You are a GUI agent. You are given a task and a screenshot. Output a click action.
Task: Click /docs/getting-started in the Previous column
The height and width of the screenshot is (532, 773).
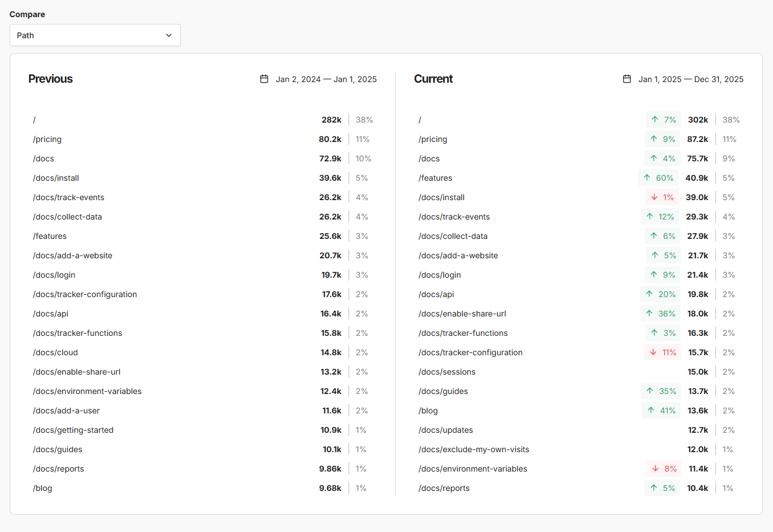[x=73, y=430]
